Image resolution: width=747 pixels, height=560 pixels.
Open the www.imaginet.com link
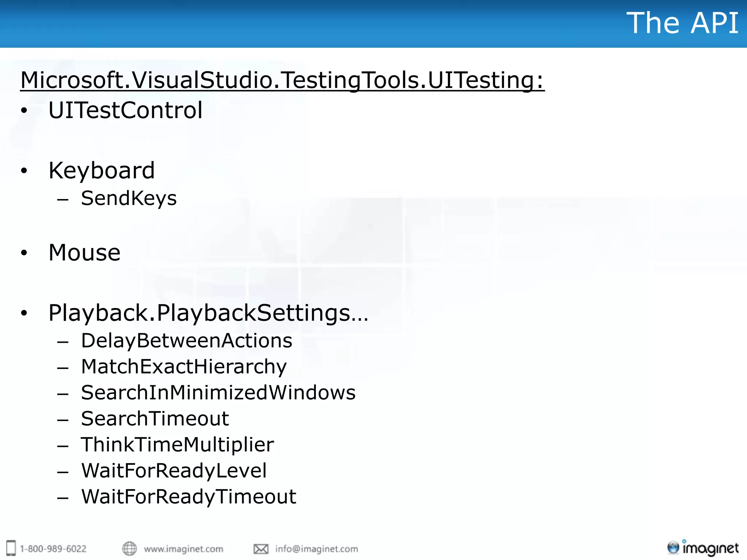[x=183, y=549]
